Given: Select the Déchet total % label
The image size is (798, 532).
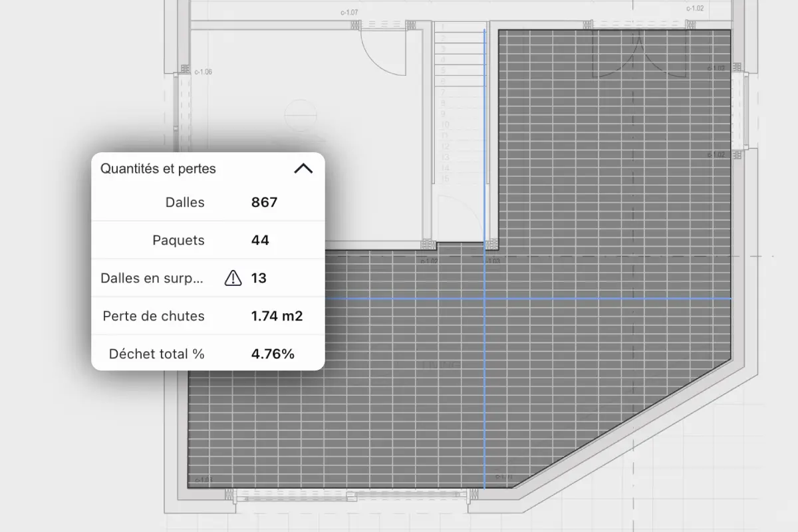Looking at the screenshot, I should pos(157,354).
